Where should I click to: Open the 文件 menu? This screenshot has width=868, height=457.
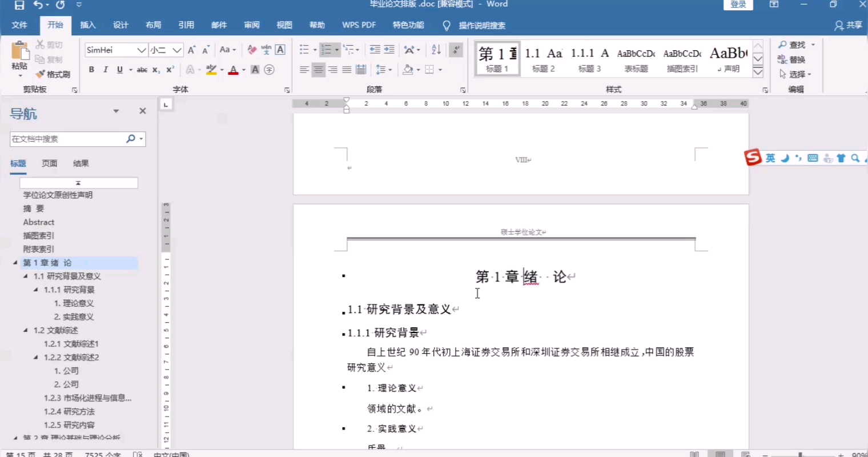point(19,25)
